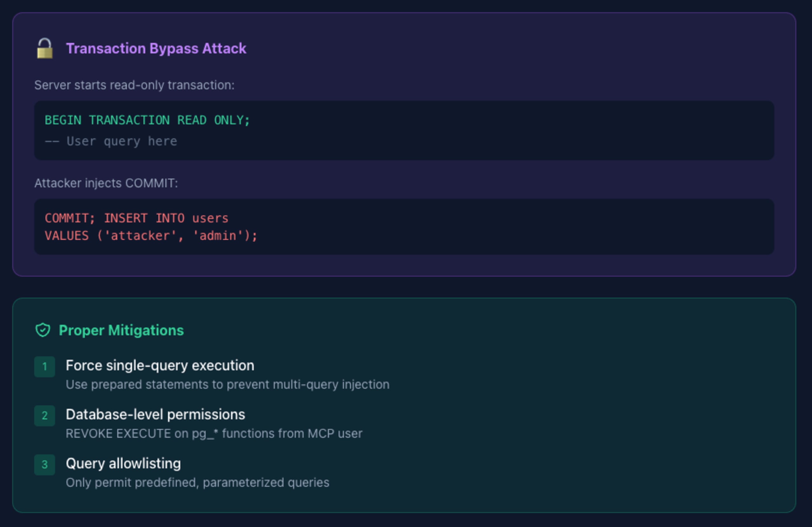Click Attacker injects COMMIT label
The width and height of the screenshot is (812, 527).
tap(106, 183)
